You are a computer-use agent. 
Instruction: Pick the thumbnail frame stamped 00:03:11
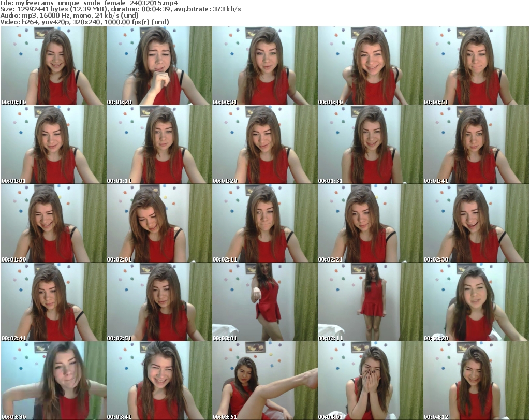click(371, 302)
